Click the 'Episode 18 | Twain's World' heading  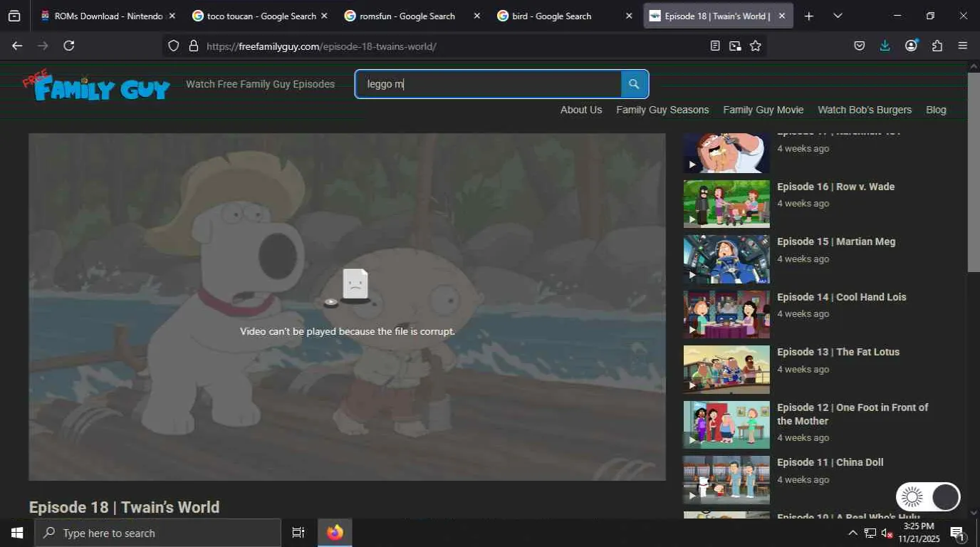(124, 507)
